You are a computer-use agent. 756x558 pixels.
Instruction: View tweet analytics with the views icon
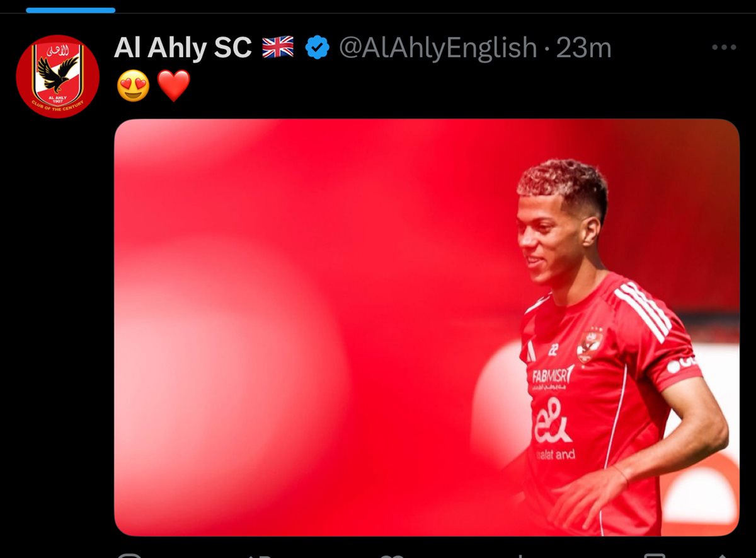coord(520,555)
